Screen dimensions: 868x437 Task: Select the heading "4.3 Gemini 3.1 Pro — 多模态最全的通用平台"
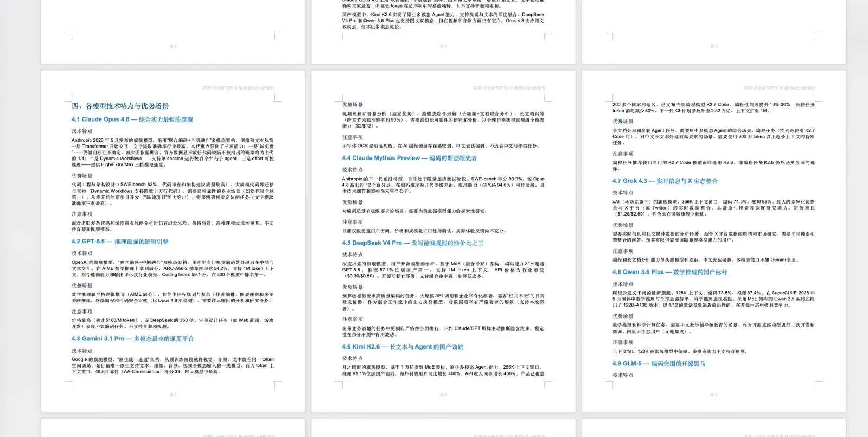click(x=133, y=339)
